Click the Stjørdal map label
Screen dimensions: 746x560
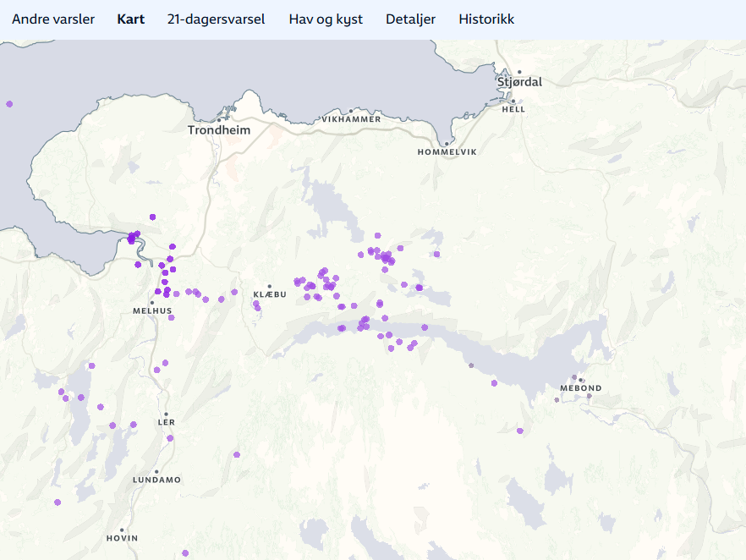coord(519,83)
